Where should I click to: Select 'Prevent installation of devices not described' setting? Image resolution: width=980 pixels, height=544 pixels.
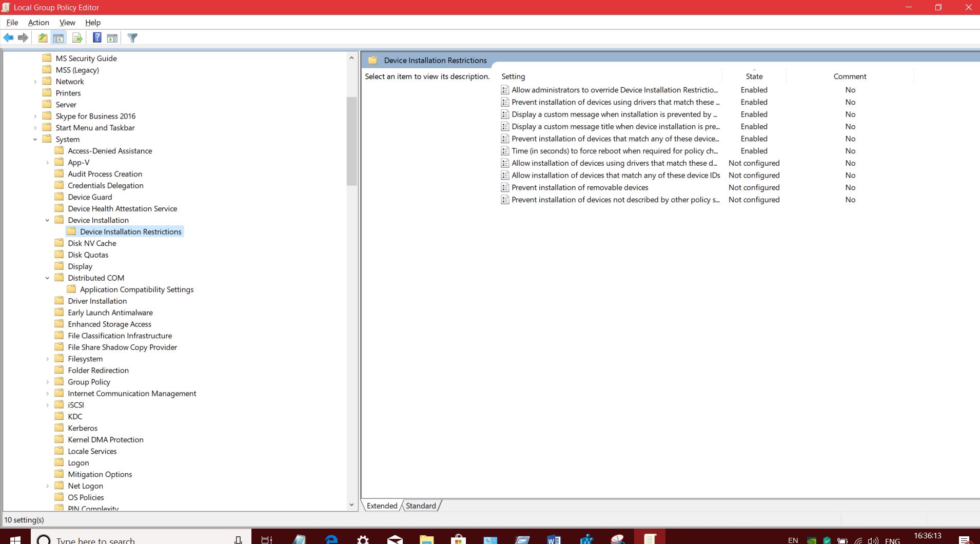616,200
